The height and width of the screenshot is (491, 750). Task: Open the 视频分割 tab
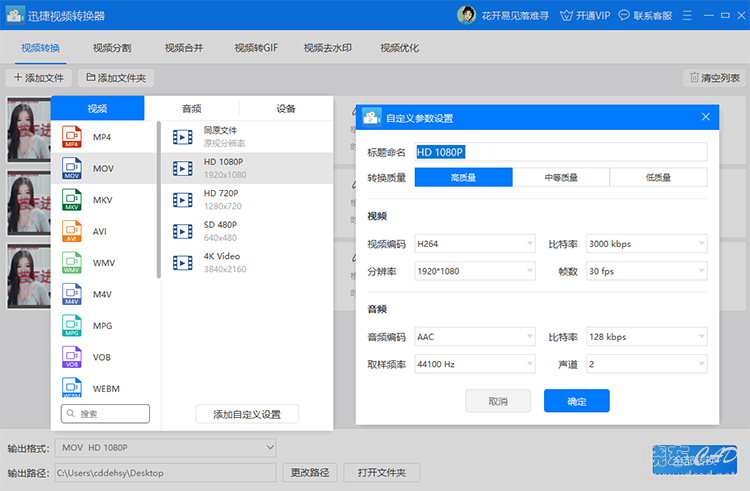click(112, 48)
